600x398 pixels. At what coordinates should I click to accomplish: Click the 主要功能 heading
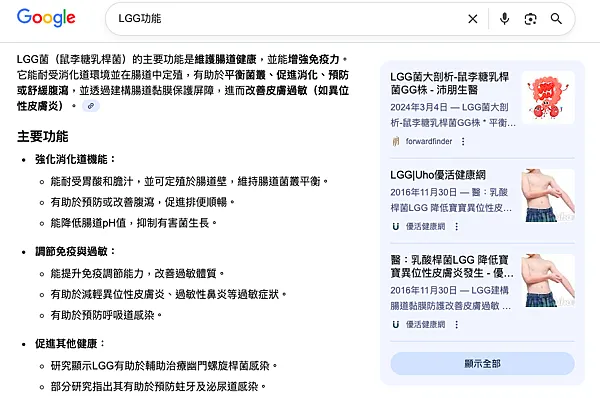click(42, 137)
